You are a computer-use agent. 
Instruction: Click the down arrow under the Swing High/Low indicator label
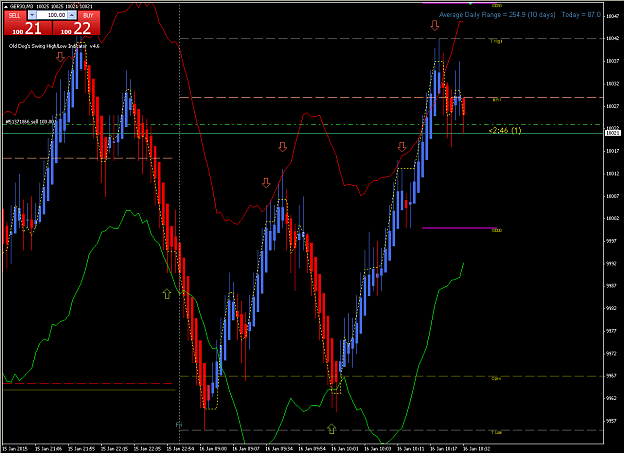60,56
